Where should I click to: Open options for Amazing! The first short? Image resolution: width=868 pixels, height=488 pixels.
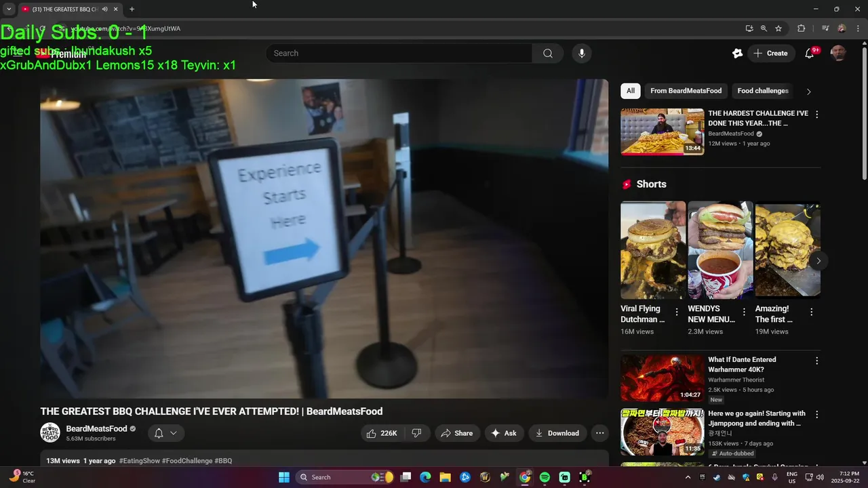[811, 312]
